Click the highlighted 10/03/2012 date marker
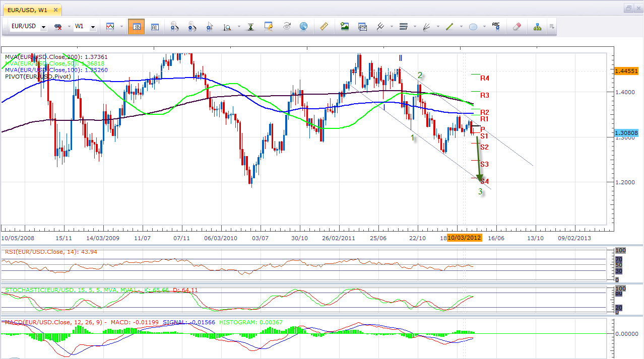Screen dimensions: 644x359 pos(465,238)
